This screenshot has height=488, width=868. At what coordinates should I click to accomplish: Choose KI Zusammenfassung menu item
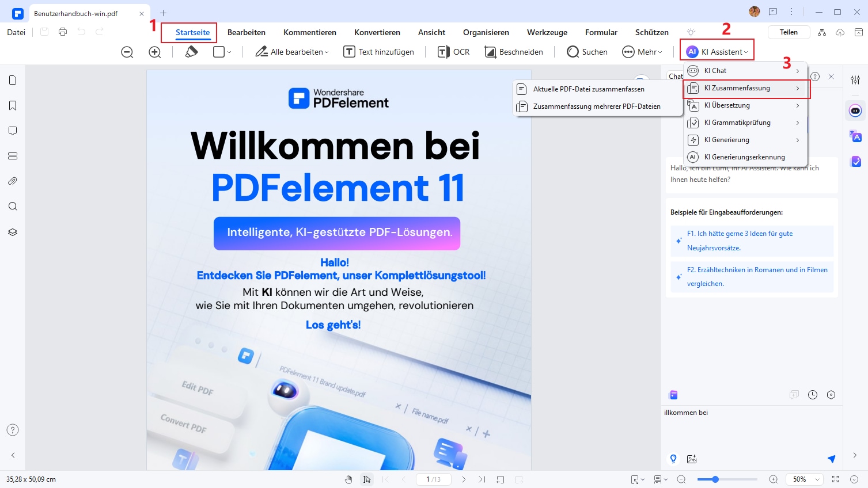pos(745,88)
